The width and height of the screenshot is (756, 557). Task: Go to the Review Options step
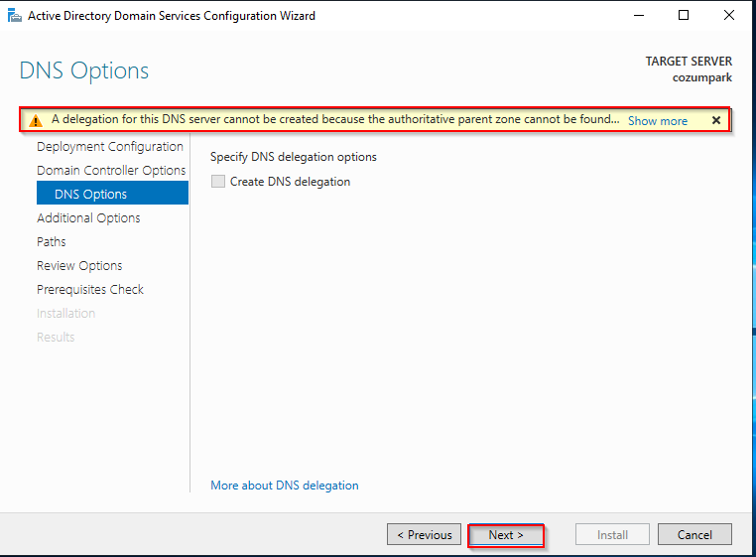(x=79, y=265)
